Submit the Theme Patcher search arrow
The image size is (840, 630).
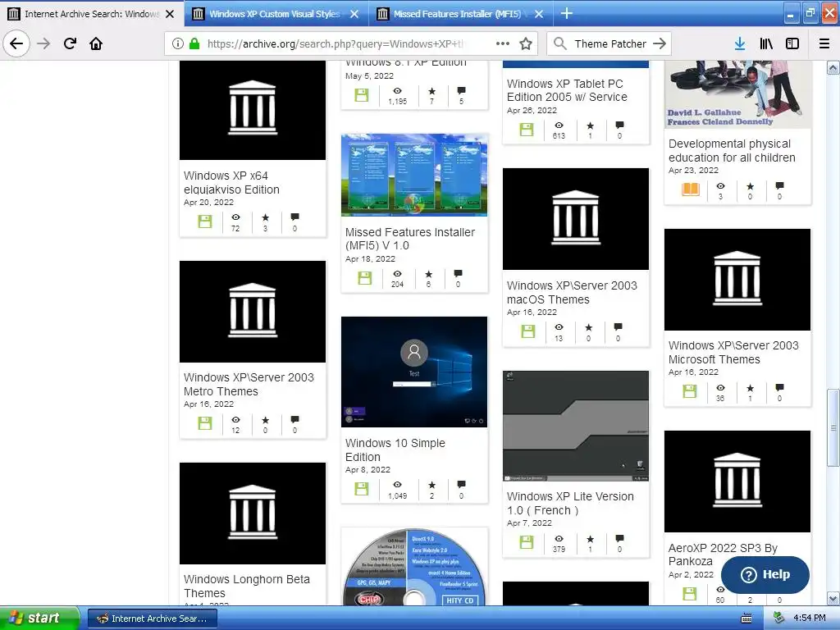pyautogui.click(x=660, y=43)
